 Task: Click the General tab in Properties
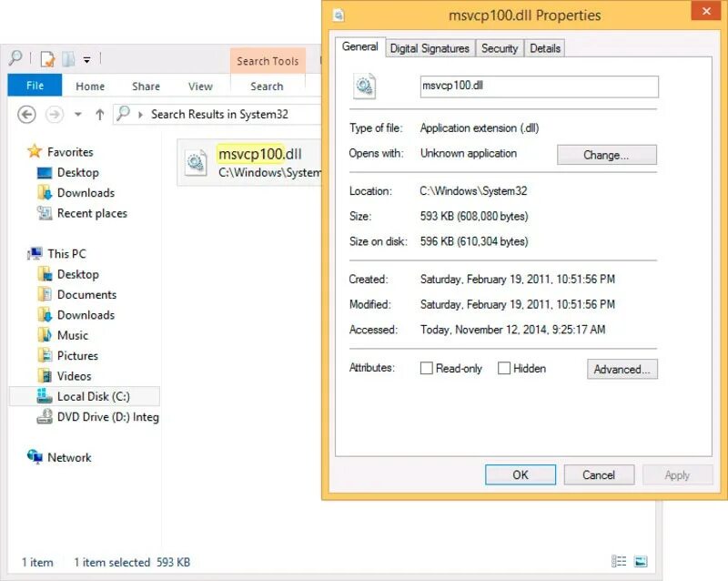[359, 47]
